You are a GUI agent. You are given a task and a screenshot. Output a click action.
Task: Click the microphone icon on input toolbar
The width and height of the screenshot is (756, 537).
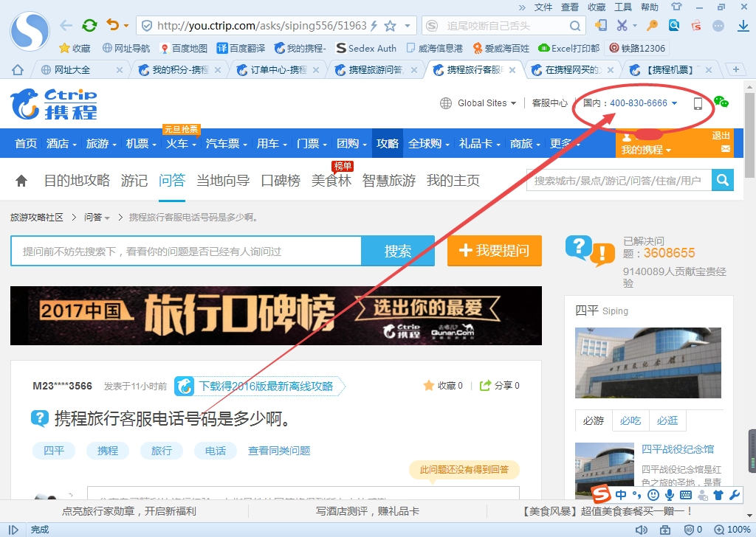(x=669, y=495)
